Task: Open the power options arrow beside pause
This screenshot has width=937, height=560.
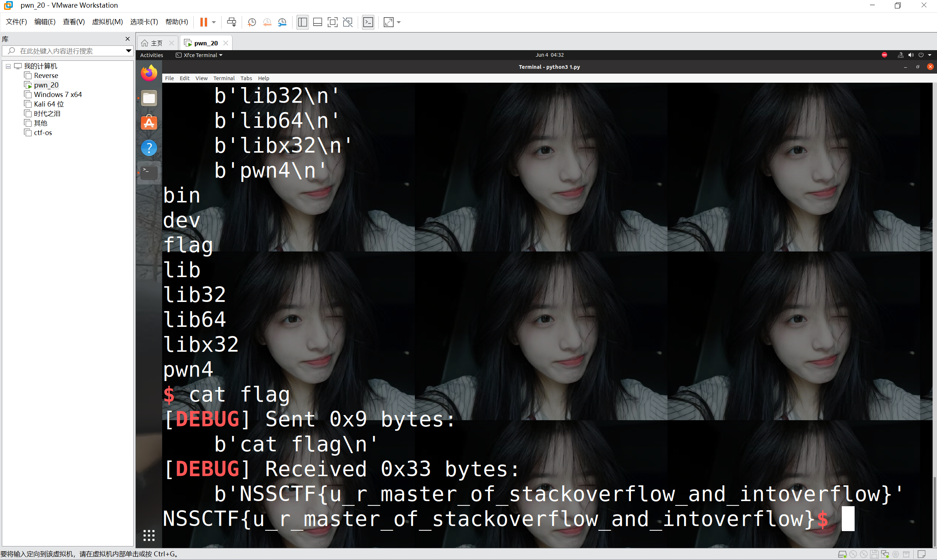Action: click(x=214, y=22)
